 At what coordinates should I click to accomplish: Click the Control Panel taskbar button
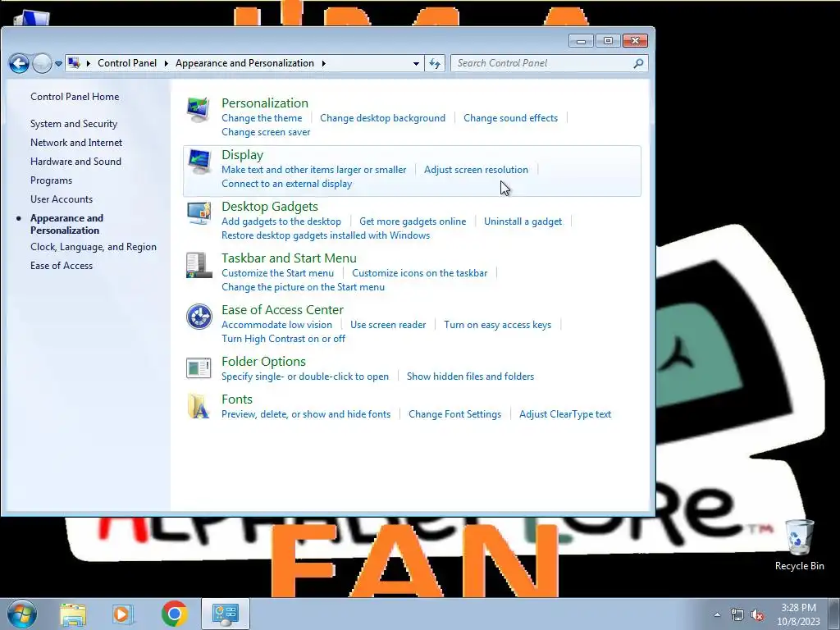point(225,614)
